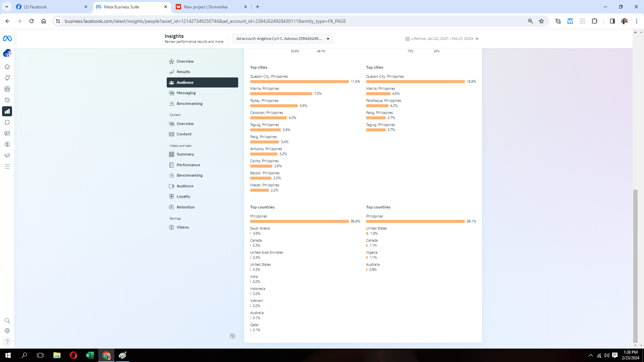Screen dimensions: 644x362
Task: Open Content table menu item
Action: point(202,134)
